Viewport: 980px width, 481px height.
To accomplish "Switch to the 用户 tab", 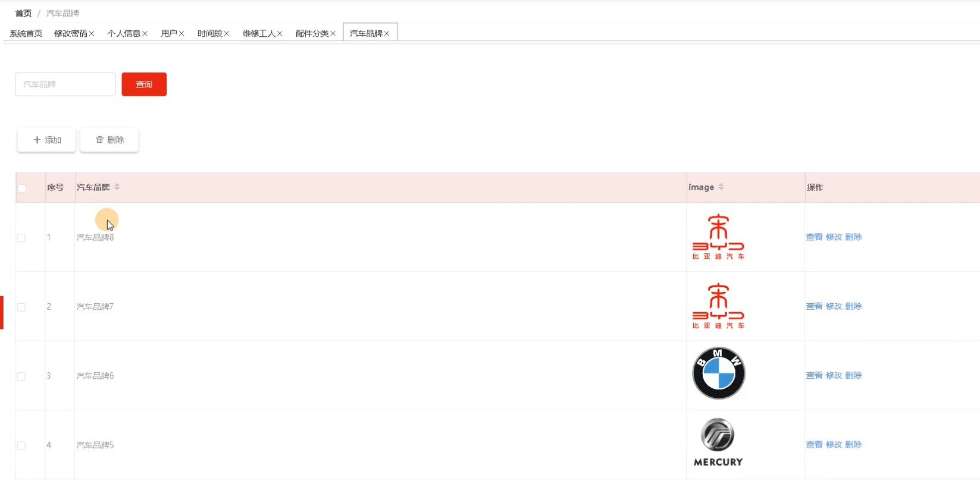I will (169, 33).
